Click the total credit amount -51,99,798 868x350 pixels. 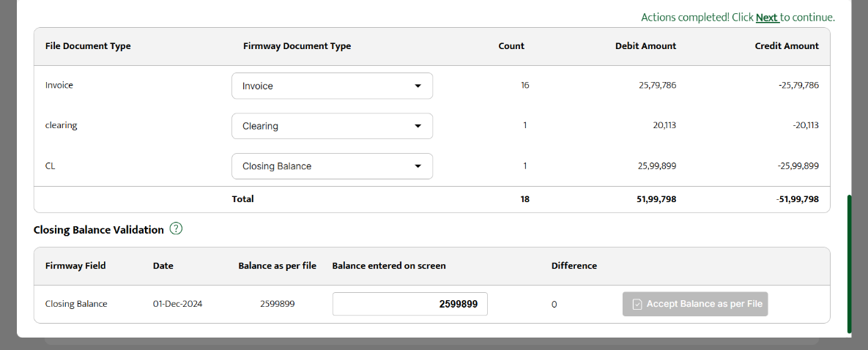(798, 199)
